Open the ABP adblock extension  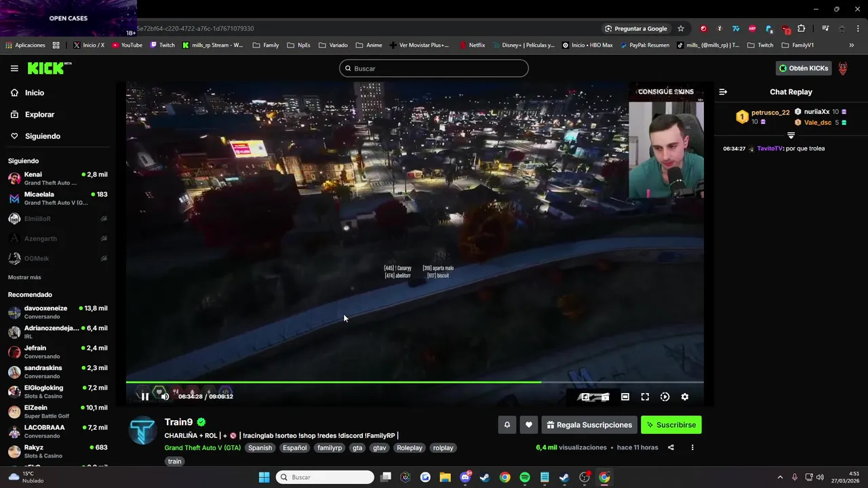(752, 28)
